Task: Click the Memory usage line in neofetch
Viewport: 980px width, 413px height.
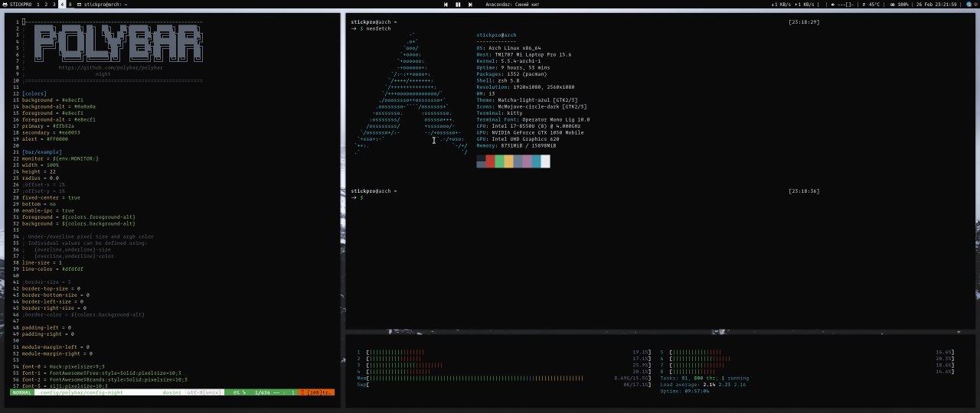Action: (516, 145)
